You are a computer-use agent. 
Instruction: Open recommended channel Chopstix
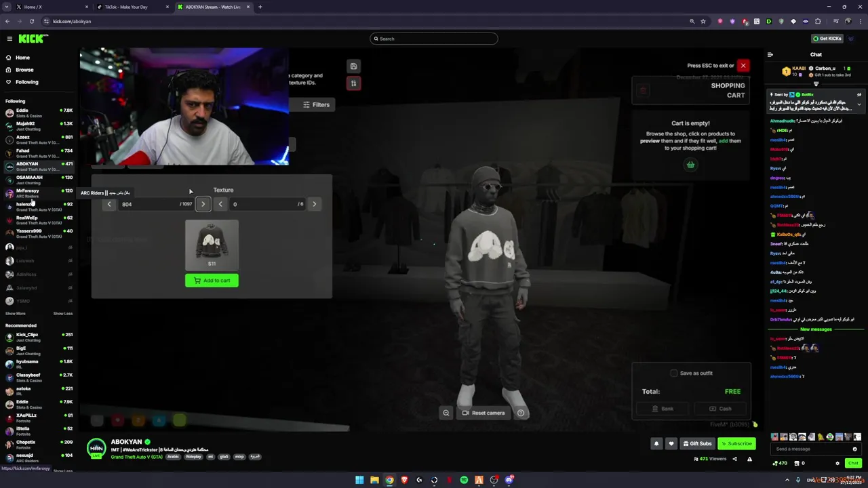tap(39, 445)
